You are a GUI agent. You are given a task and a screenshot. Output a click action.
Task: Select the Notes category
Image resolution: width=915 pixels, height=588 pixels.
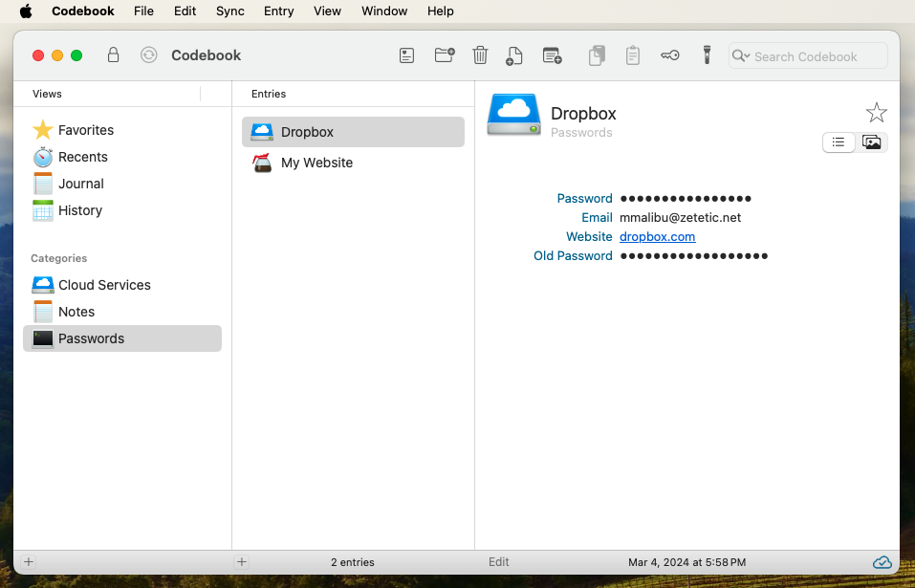click(122, 312)
